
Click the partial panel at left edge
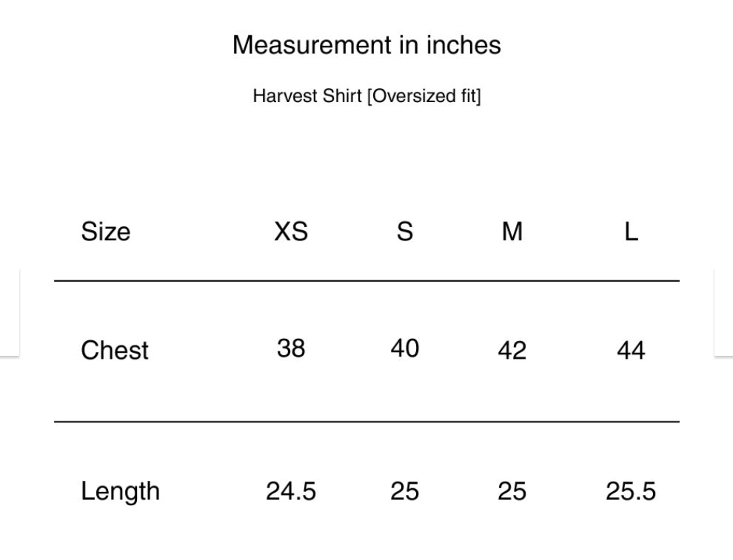pyautogui.click(x=9, y=312)
